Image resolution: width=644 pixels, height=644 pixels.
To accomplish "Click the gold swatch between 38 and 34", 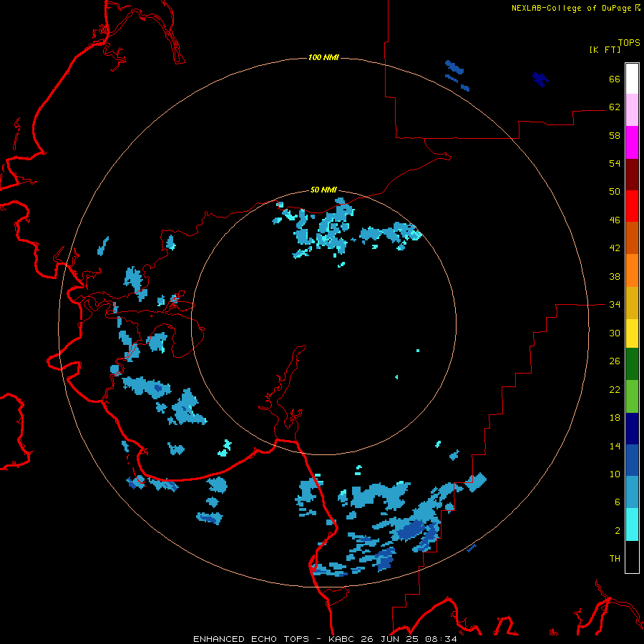I will coord(632,303).
